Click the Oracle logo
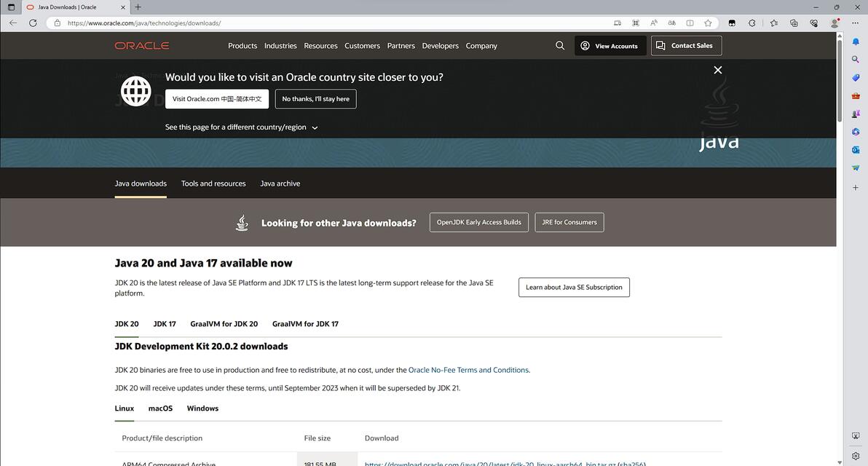Screen dimensions: 868x466 pyautogui.click(x=142, y=45)
